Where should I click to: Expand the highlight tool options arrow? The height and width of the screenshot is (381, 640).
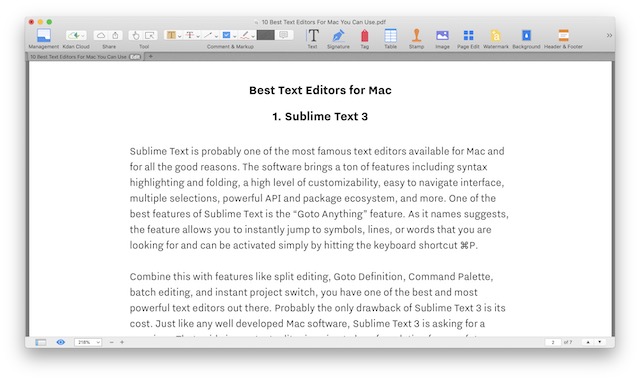180,36
